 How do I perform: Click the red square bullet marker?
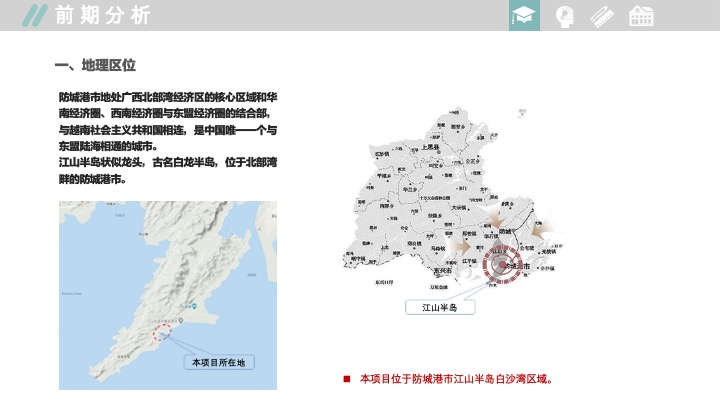click(347, 379)
